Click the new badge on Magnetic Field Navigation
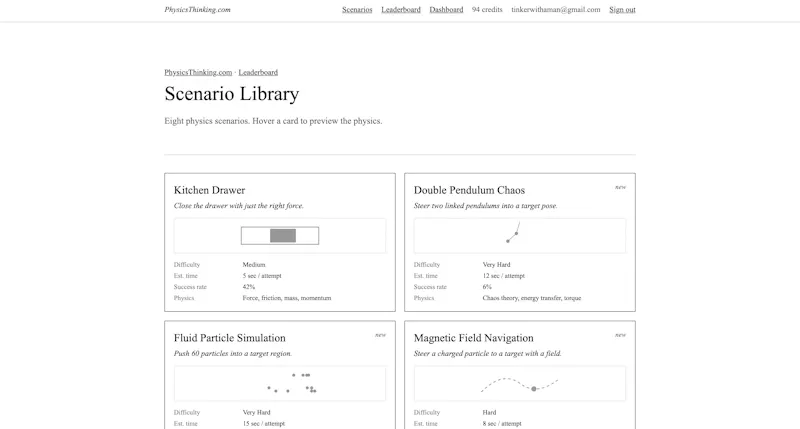This screenshot has width=800, height=429. point(620,335)
